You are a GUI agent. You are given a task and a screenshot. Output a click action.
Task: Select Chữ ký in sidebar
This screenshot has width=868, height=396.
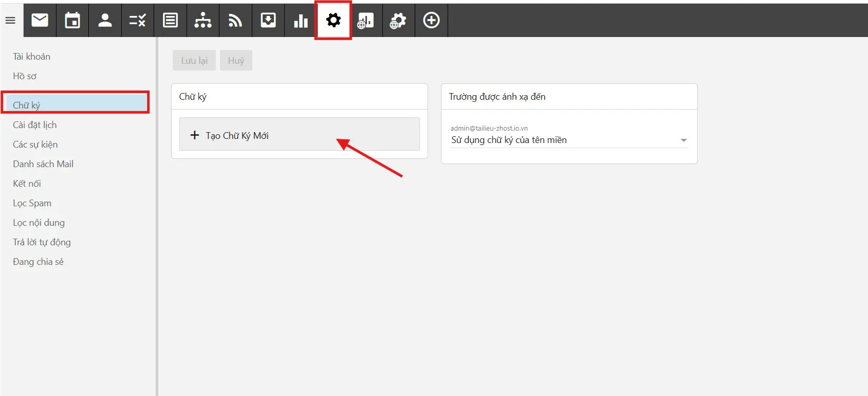(x=27, y=105)
